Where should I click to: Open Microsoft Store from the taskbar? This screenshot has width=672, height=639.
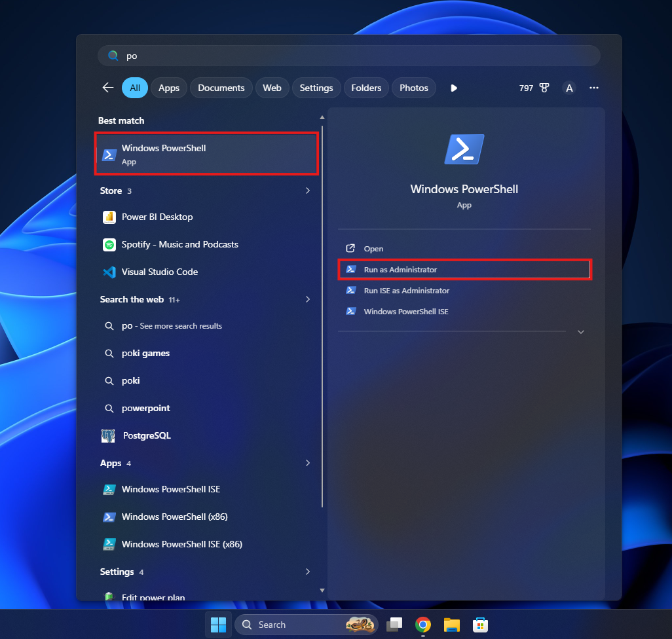click(x=481, y=625)
